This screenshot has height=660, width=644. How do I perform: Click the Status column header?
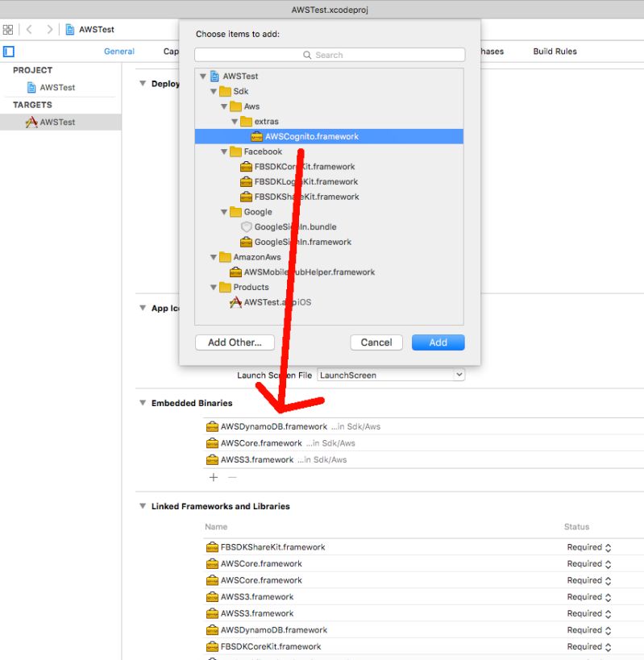click(576, 527)
